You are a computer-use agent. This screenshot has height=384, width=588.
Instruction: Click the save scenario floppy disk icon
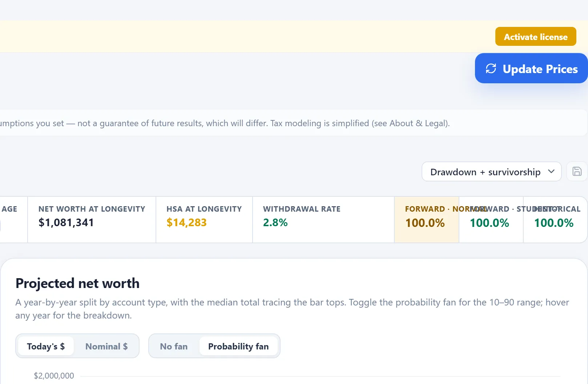point(577,171)
